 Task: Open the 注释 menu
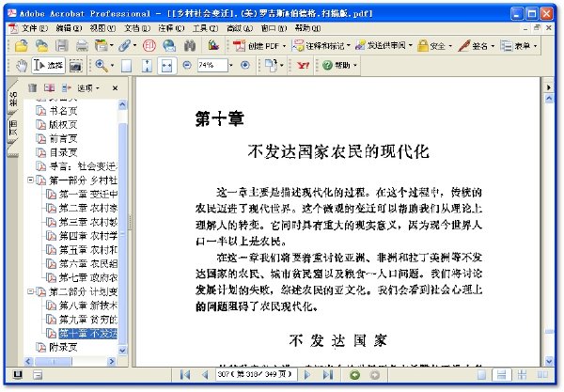pyautogui.click(x=171, y=28)
